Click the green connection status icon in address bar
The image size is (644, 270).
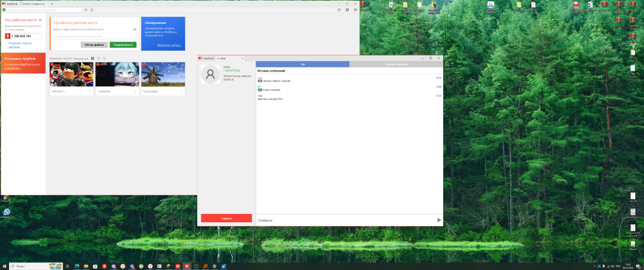4,10
